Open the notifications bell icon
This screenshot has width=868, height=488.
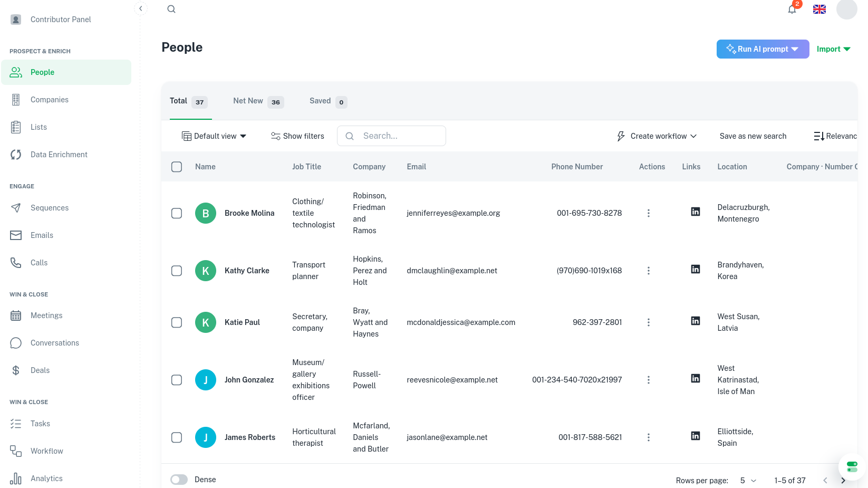792,9
